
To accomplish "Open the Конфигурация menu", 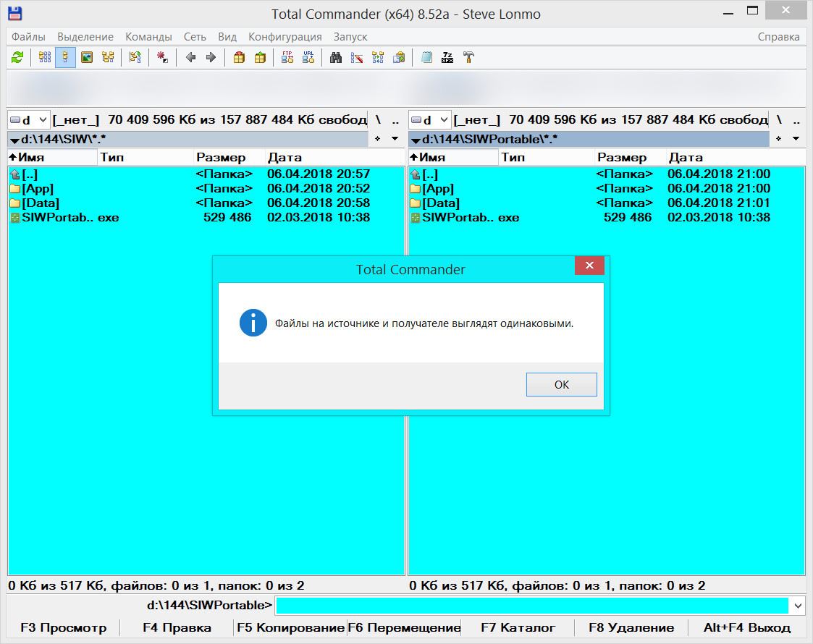I will pos(285,36).
